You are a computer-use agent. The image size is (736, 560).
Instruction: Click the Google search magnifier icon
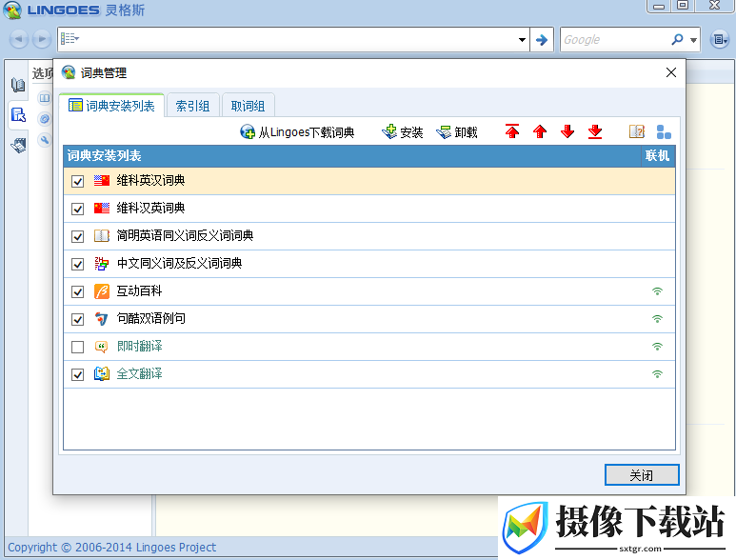point(677,39)
